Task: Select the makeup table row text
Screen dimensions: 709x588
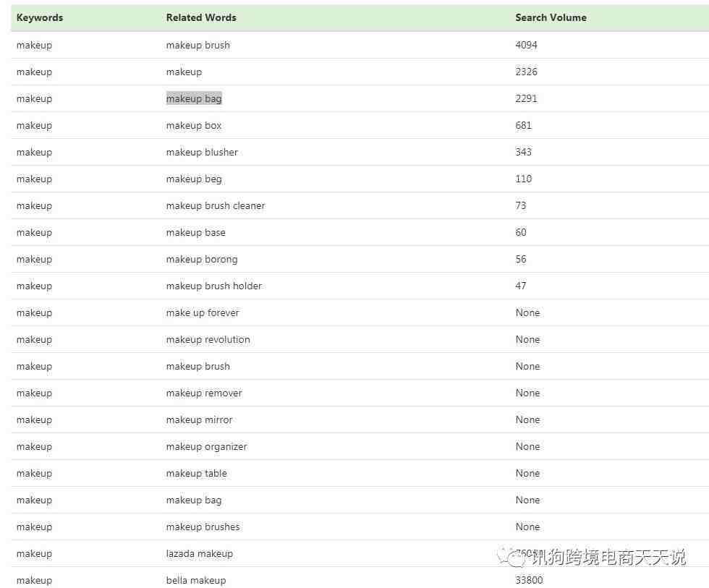Action: coord(197,473)
